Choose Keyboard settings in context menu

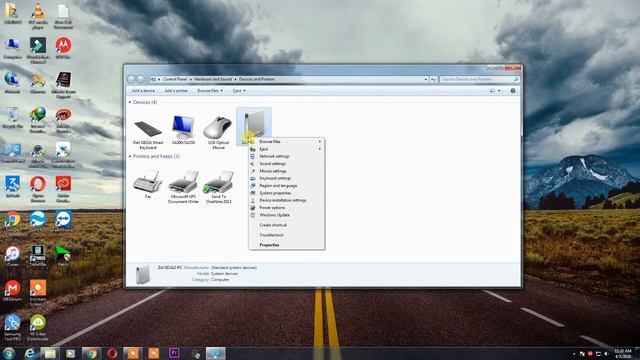click(x=287, y=178)
